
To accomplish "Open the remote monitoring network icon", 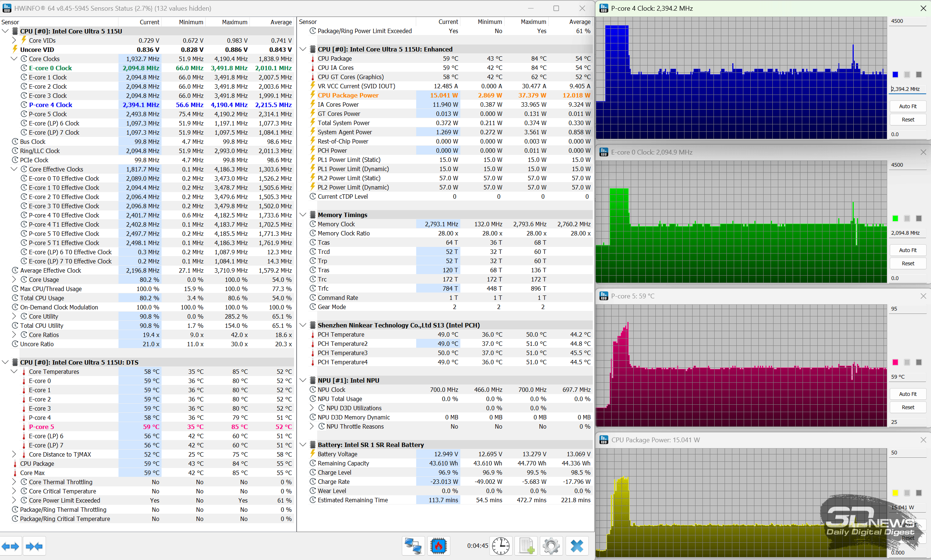I will (x=413, y=546).
